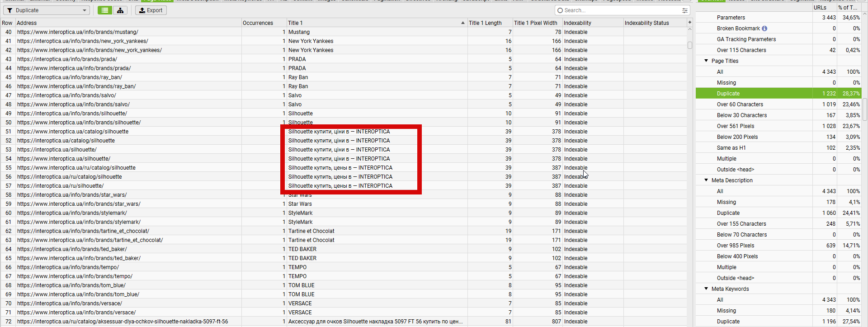868x327 pixels.
Task: Select Over 155 Characters under Meta Description
Action: coord(778,224)
